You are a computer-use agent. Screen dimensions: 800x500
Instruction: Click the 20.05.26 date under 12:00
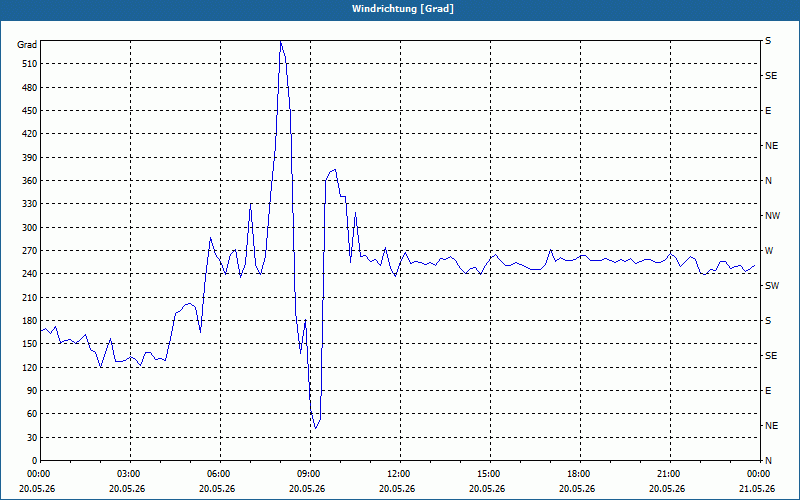point(397,489)
